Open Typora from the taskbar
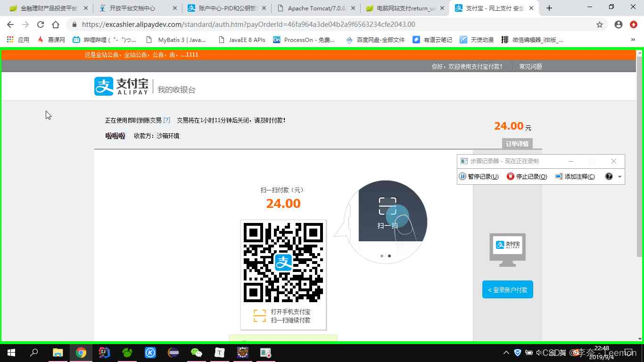644x362 pixels. point(220,352)
